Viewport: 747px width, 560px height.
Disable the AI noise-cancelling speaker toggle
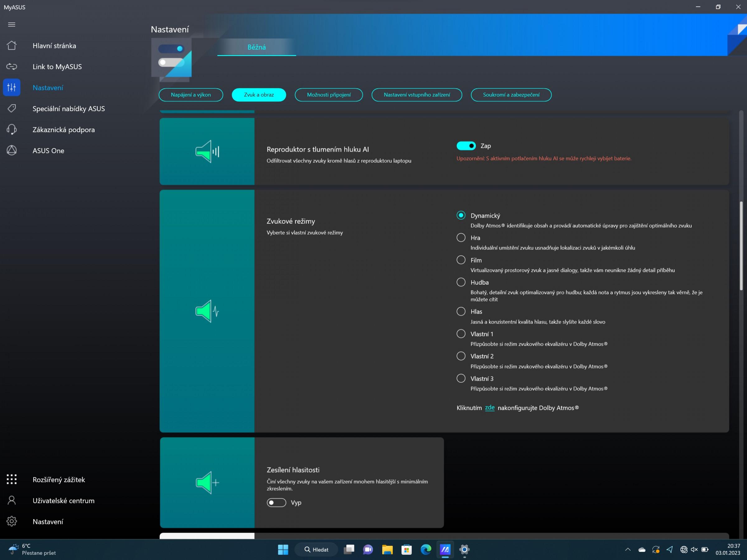click(x=466, y=146)
